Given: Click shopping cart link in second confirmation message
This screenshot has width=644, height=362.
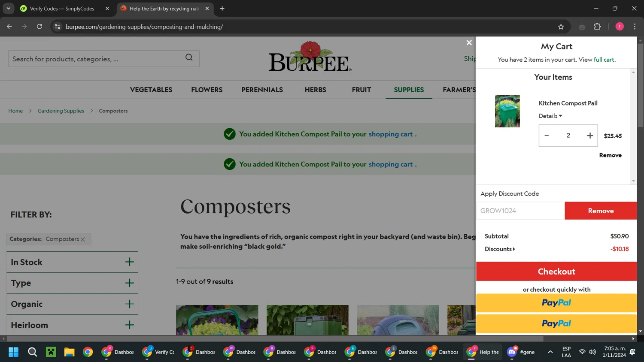Looking at the screenshot, I should [391, 164].
